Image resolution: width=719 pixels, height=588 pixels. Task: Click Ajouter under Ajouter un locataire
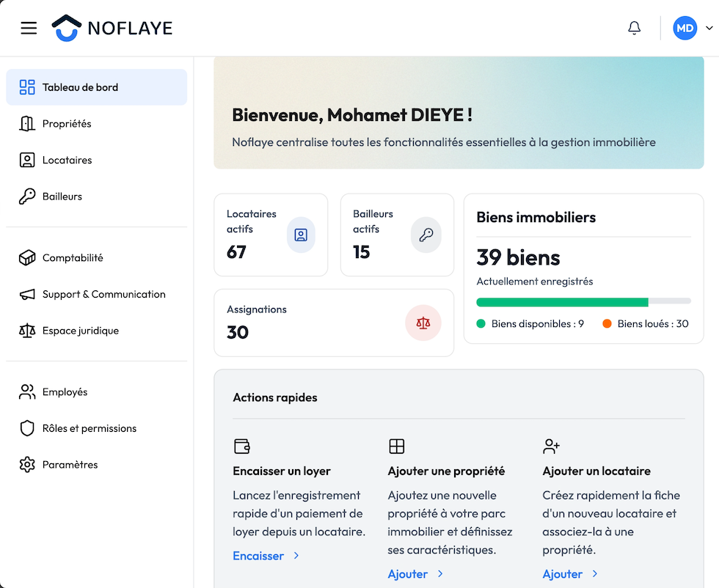tap(562, 574)
